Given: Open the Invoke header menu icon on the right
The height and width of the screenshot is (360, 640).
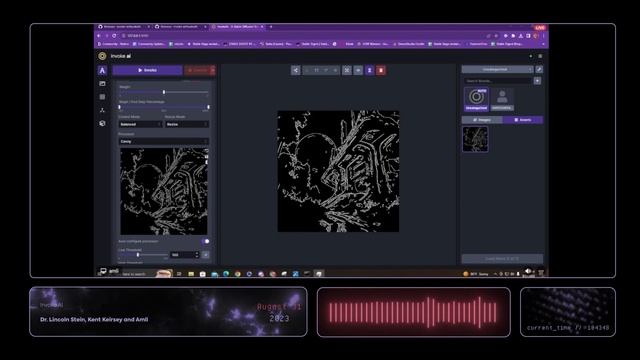Looking at the screenshot, I should point(540,56).
